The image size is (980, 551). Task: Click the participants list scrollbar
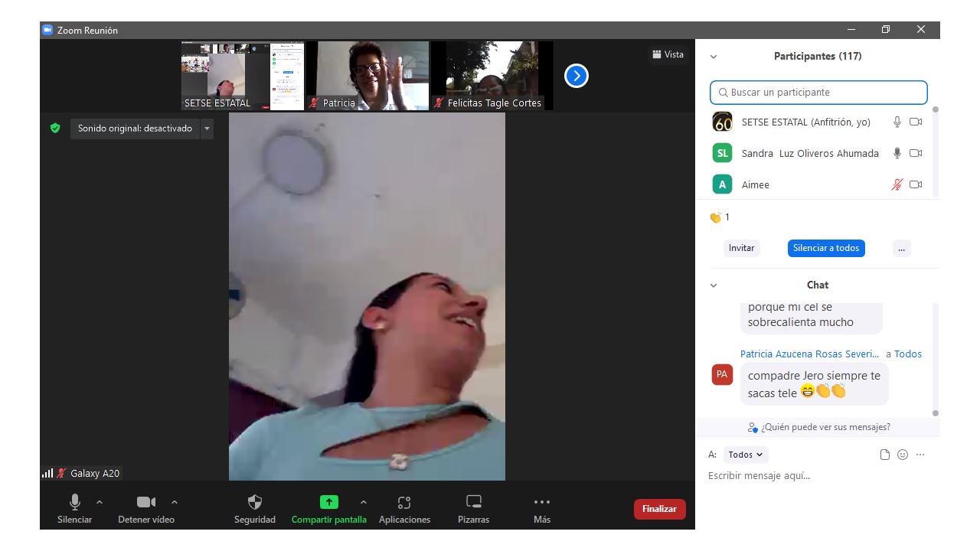pyautogui.click(x=935, y=153)
